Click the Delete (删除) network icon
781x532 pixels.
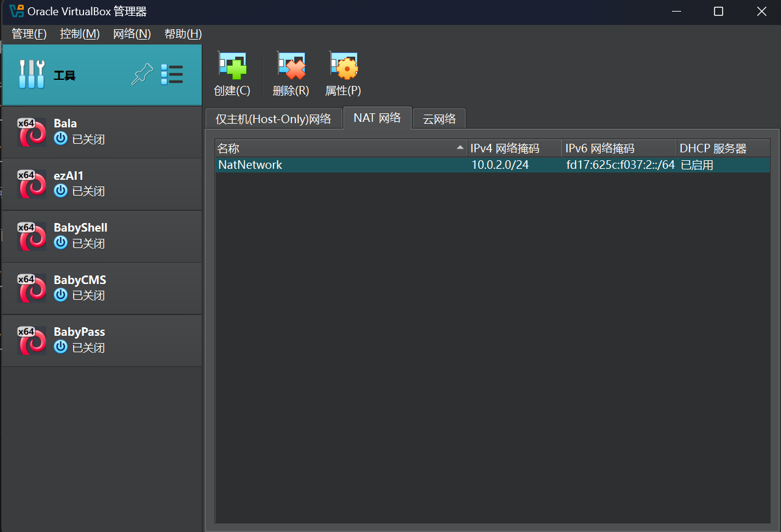291,66
